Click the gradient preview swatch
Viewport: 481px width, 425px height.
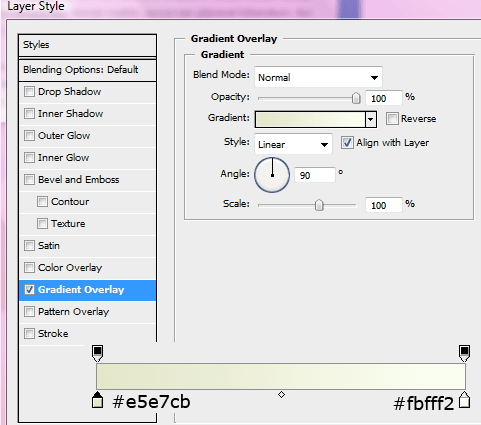point(310,119)
